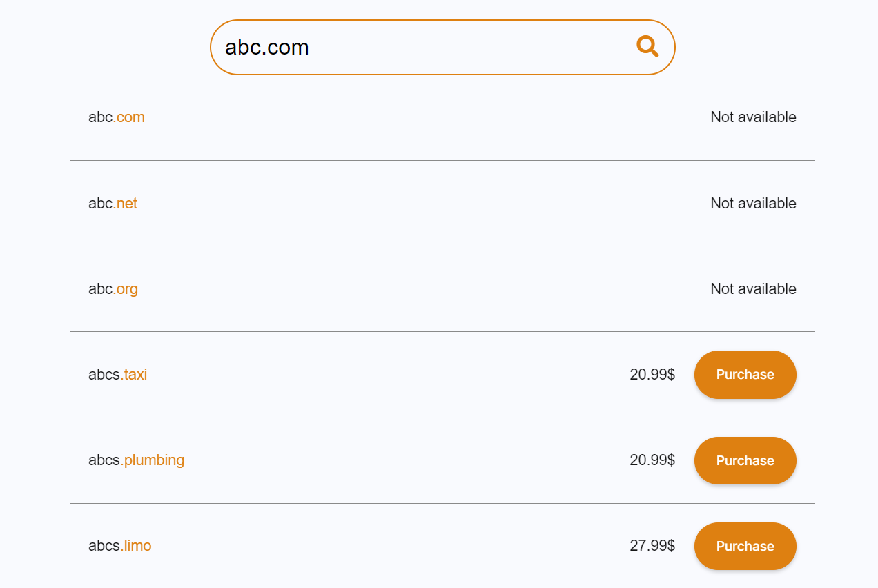878x588 pixels.
Task: Click 'Not available' status for abc.net
Action: (753, 204)
